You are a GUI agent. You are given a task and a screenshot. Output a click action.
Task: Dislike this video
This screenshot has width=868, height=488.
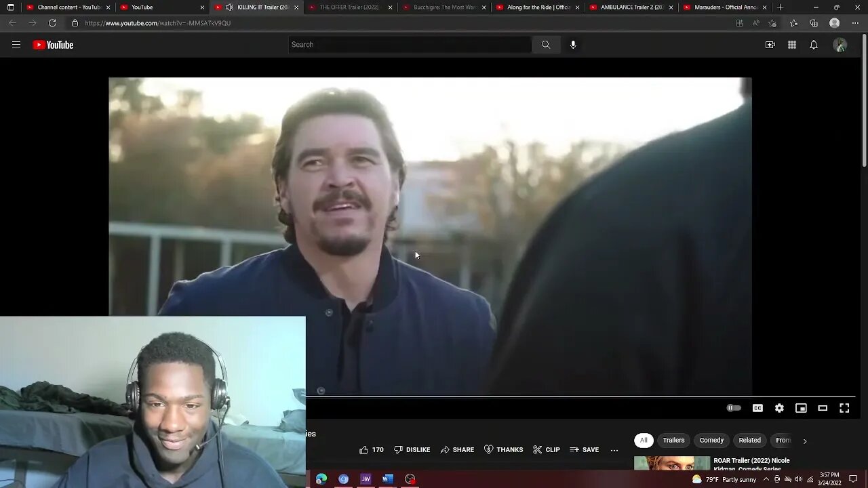click(x=412, y=449)
